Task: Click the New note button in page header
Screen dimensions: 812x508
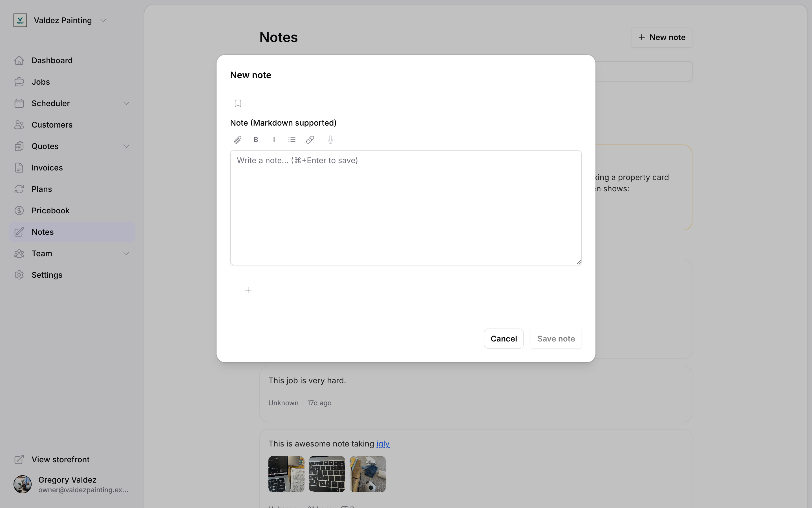Action: pyautogui.click(x=662, y=37)
